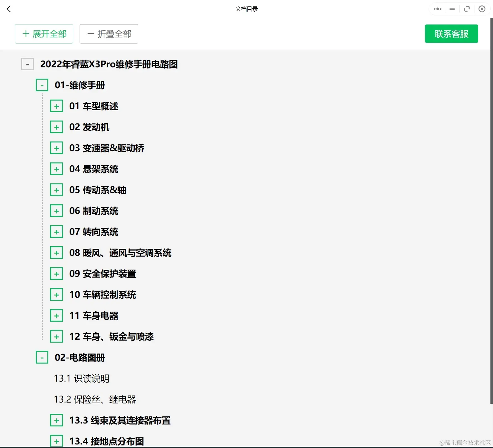
Task: Collapse the root 2022年睿蓝X3Pro维修手册电路图 node
Action: point(27,64)
